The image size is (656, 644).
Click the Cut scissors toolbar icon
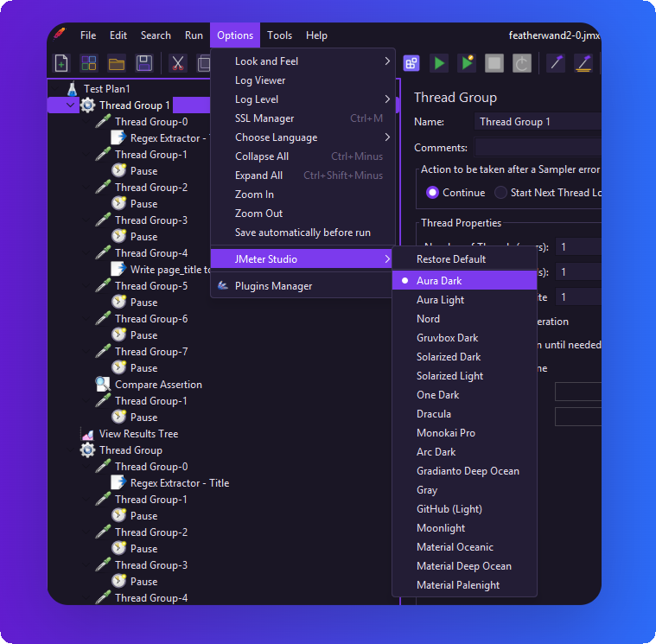pos(178,64)
